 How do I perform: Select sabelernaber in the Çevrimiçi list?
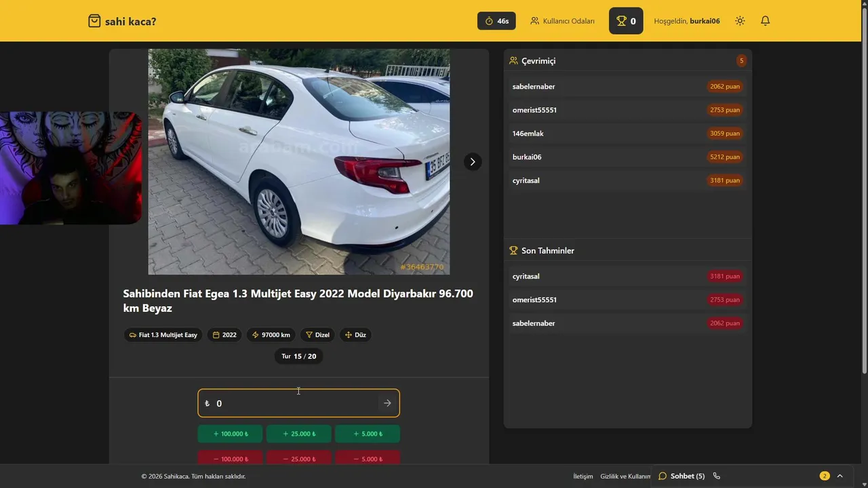[627, 86]
